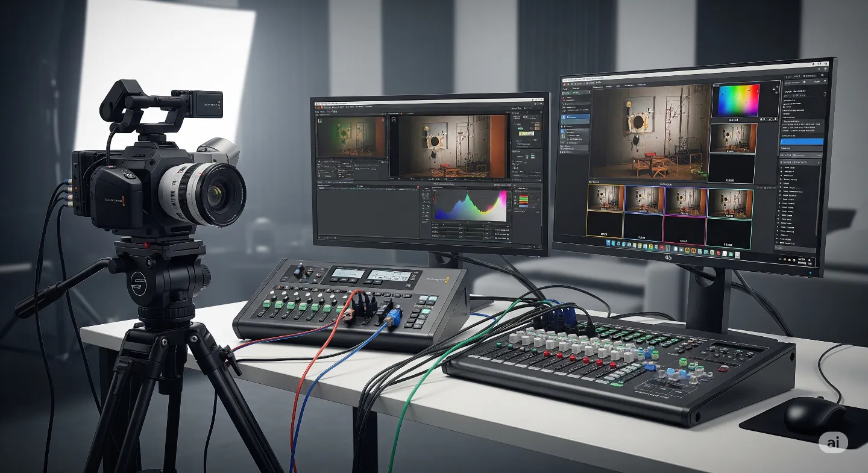
Task: Click the red icon in the taskbar's middle
Action: 662,246
